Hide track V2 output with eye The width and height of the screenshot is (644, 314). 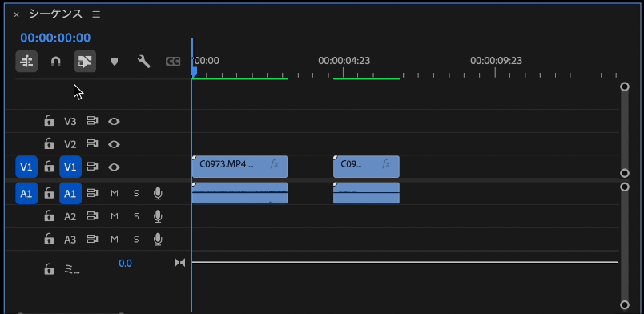tap(115, 144)
